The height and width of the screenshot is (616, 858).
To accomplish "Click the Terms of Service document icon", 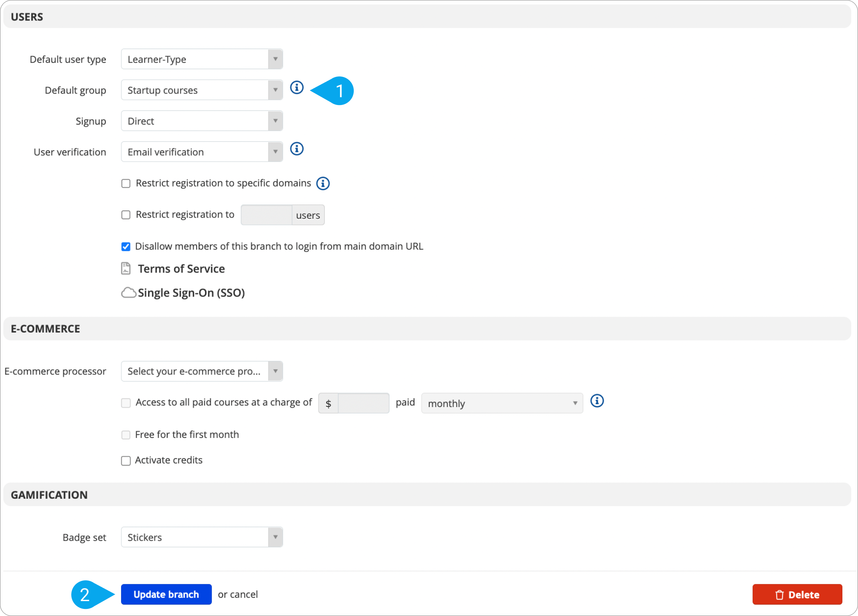I will [x=126, y=269].
